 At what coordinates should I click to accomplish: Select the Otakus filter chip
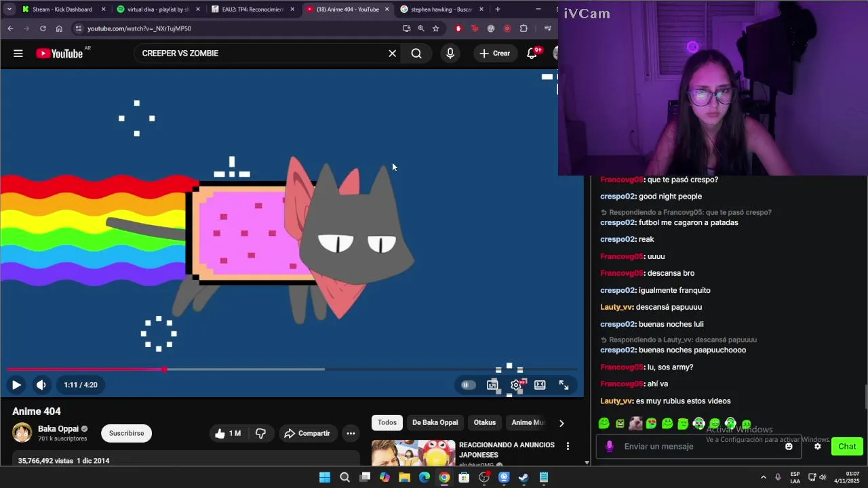[x=485, y=423]
